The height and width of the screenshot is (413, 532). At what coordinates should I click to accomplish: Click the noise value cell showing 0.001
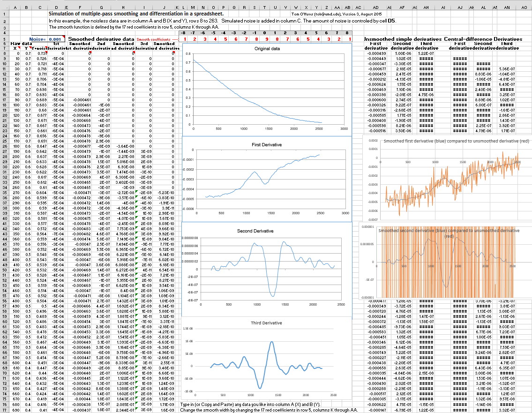coord(55,39)
